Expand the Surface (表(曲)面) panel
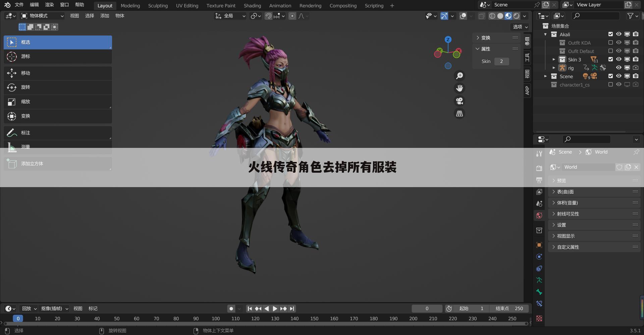Screen dimensions: 644x335 tap(594, 192)
